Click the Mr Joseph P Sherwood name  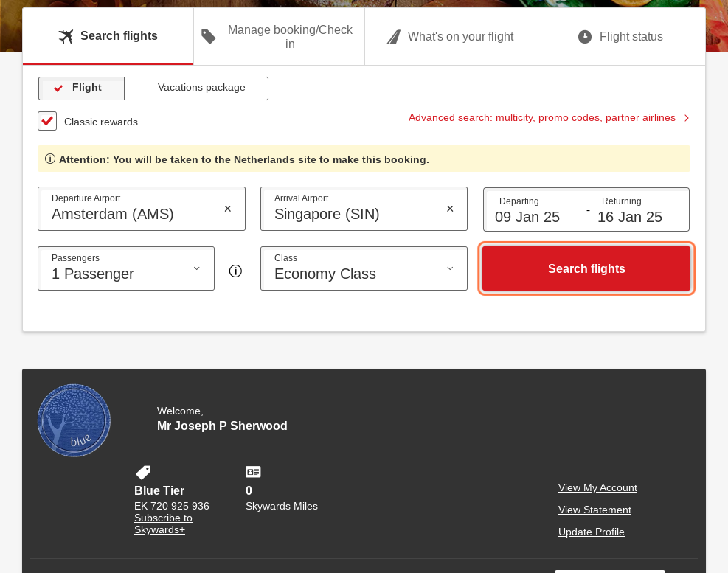point(222,426)
